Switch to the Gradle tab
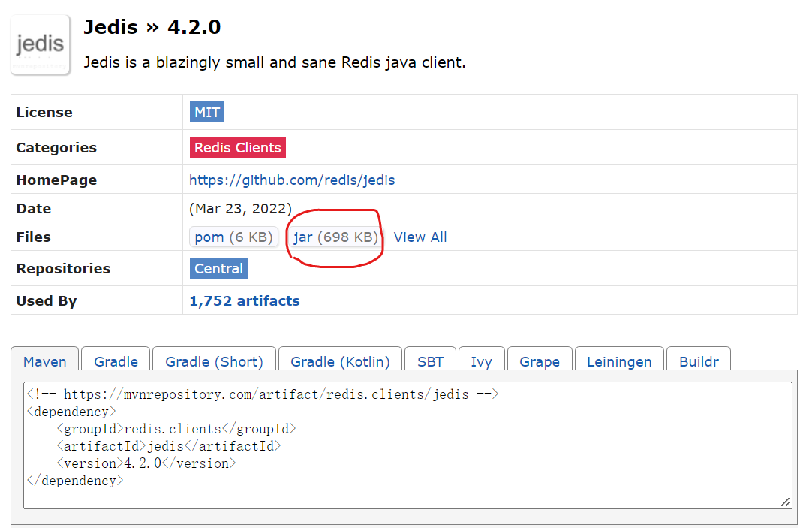Viewport: 812px width, 528px height. (115, 361)
